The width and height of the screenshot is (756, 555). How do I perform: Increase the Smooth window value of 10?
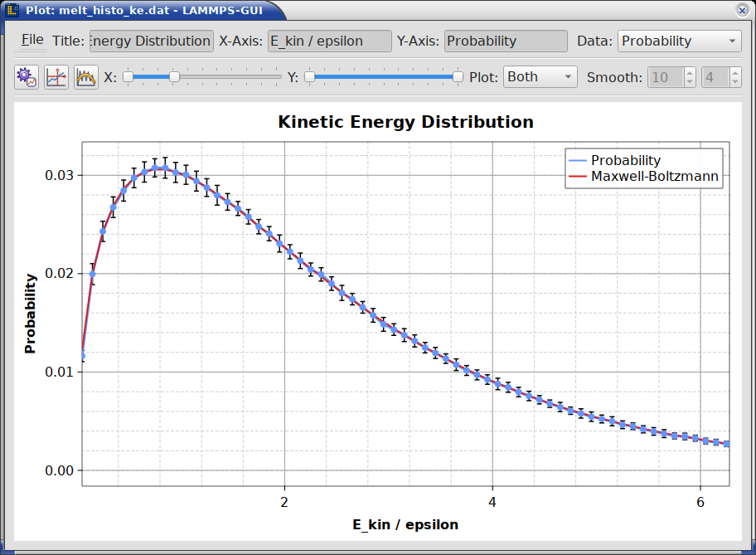[690, 72]
